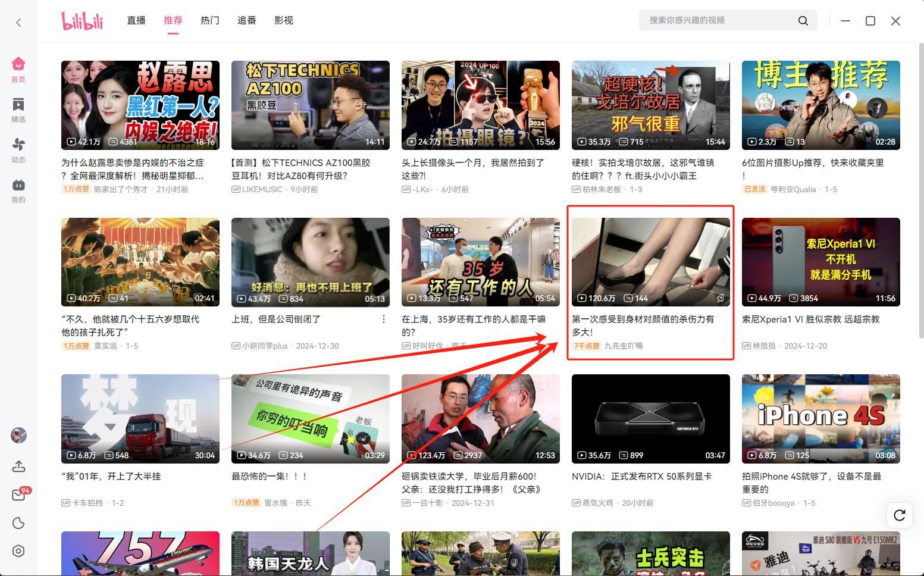This screenshot has width=924, height=576.
Task: Go back with the left arrow
Action: click(18, 22)
